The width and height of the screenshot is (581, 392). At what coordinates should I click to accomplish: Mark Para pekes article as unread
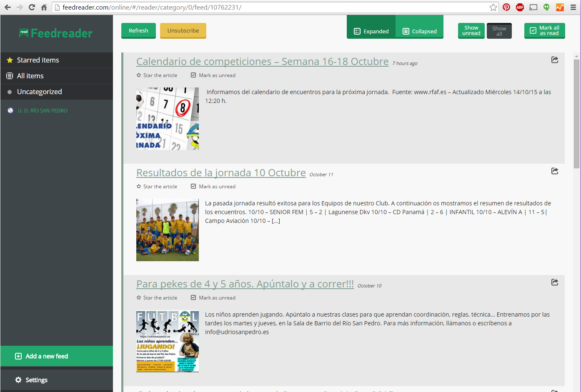point(213,298)
